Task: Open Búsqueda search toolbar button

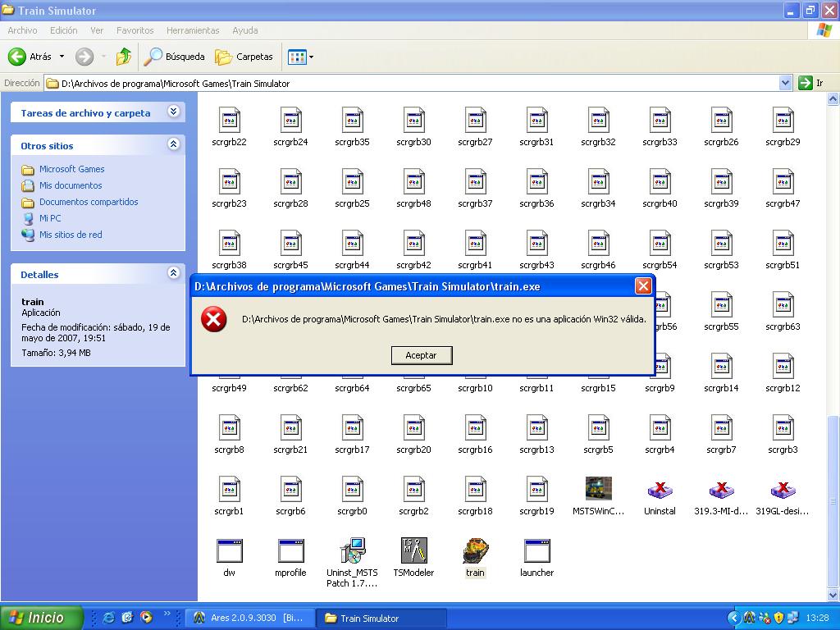Action: tap(175, 57)
